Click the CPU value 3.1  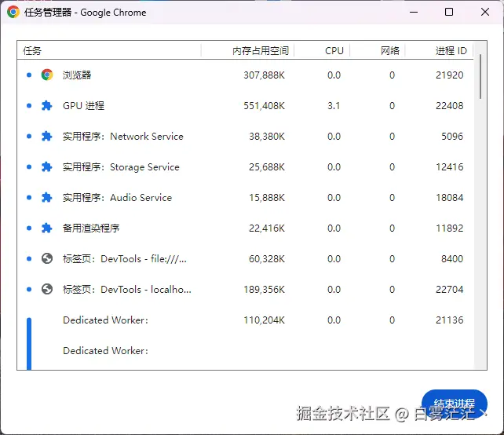point(334,105)
